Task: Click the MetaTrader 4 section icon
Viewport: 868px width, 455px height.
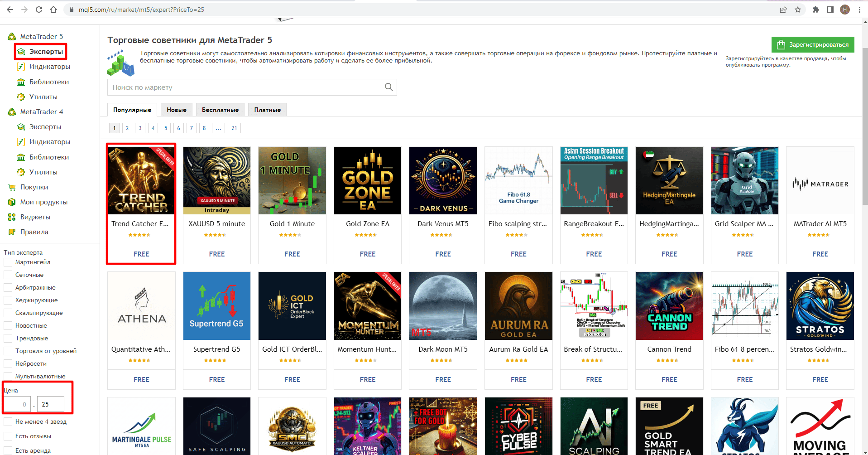Action: 12,112
